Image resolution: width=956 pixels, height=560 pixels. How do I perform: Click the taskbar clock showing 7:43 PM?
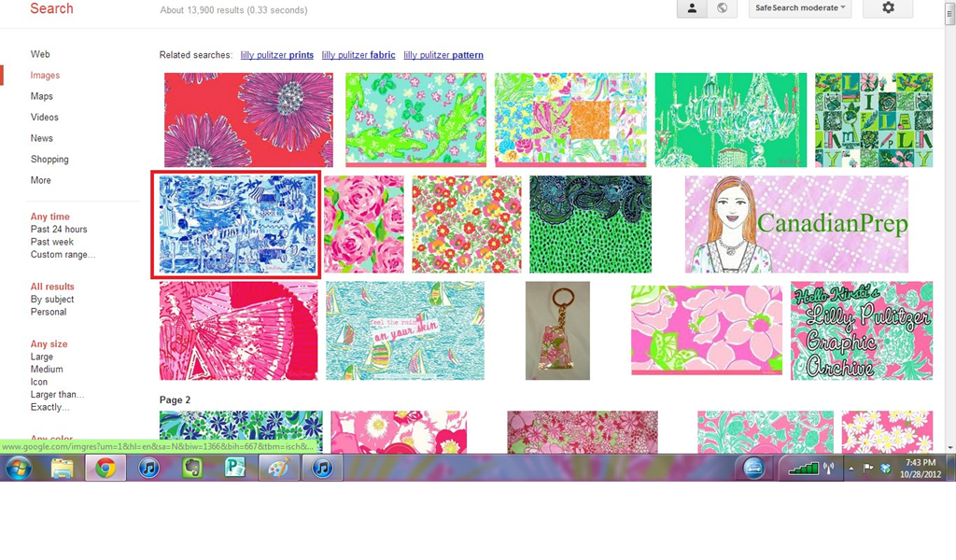point(921,469)
